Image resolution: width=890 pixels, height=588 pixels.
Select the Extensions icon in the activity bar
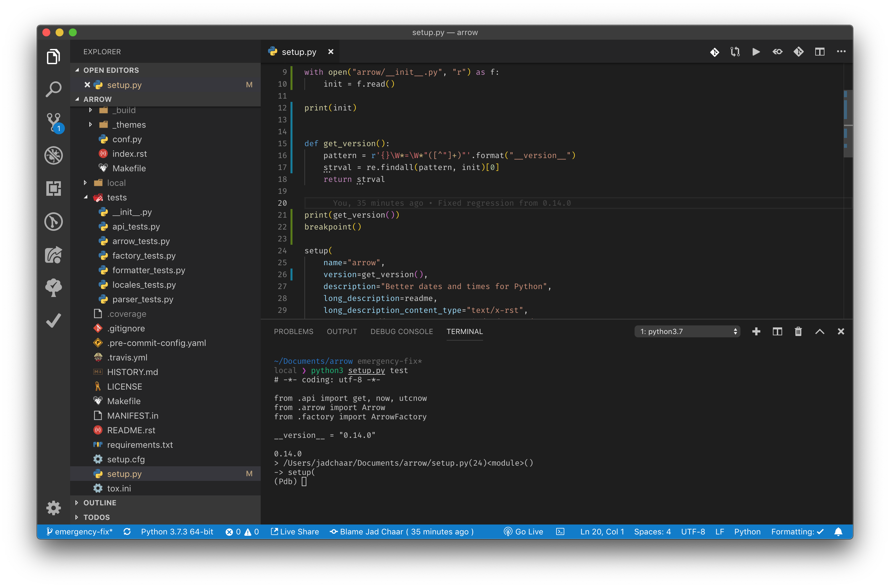pyautogui.click(x=54, y=189)
